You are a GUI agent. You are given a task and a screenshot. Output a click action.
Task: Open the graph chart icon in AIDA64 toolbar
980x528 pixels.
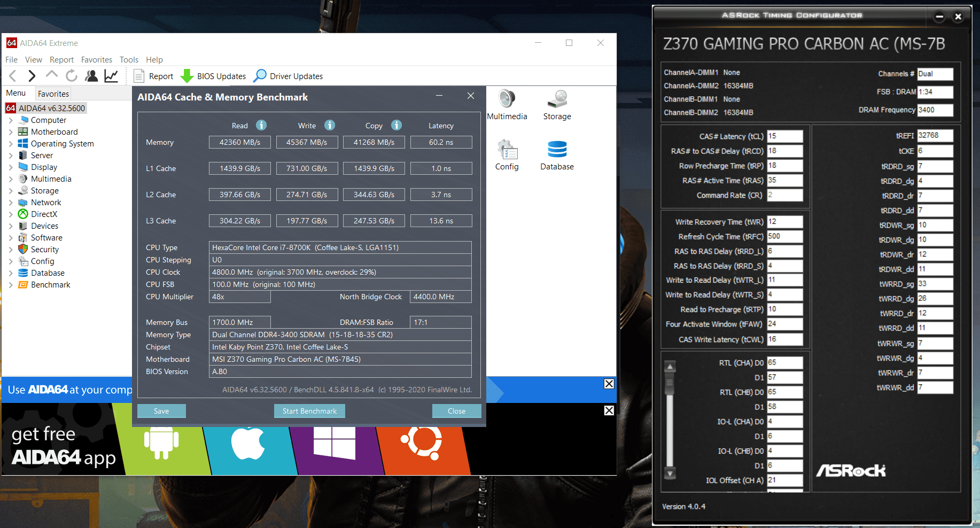111,76
